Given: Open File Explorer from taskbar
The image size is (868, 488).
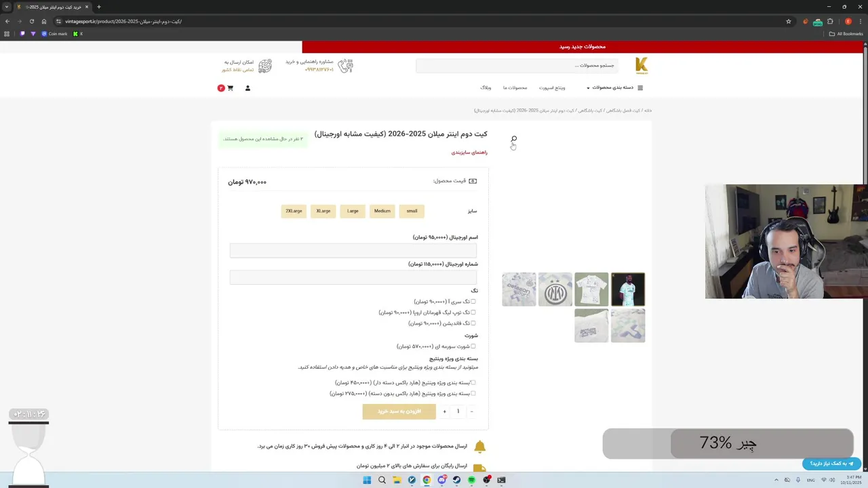Looking at the screenshot, I should 397,480.
